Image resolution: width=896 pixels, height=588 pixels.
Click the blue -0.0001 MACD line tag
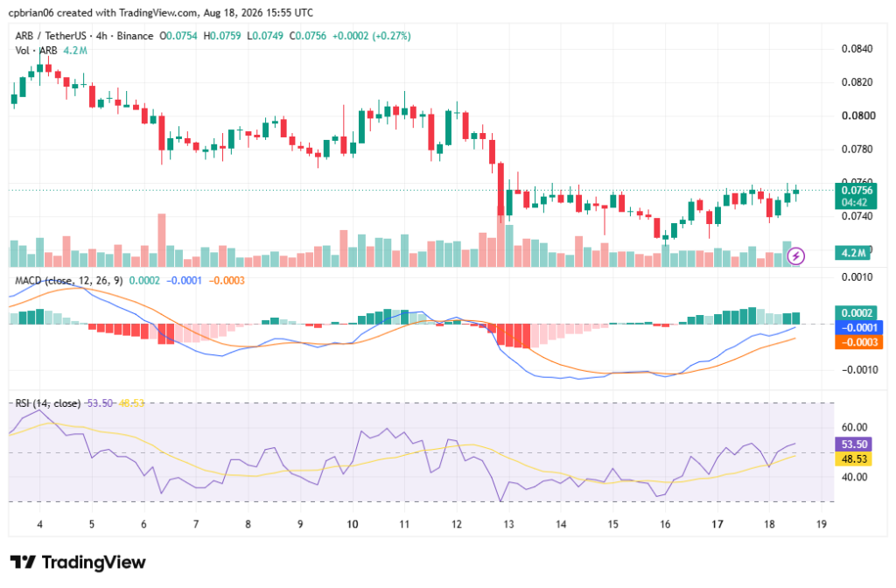pos(859,327)
